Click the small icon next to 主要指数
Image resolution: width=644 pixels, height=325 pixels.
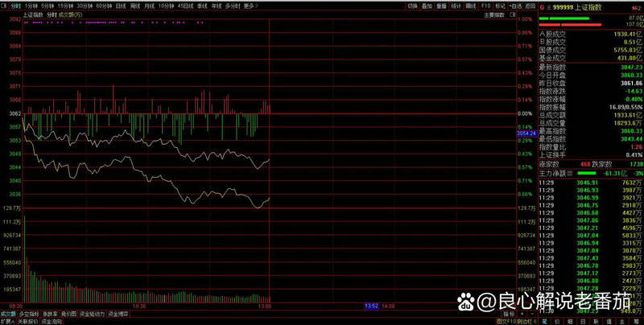511,14
